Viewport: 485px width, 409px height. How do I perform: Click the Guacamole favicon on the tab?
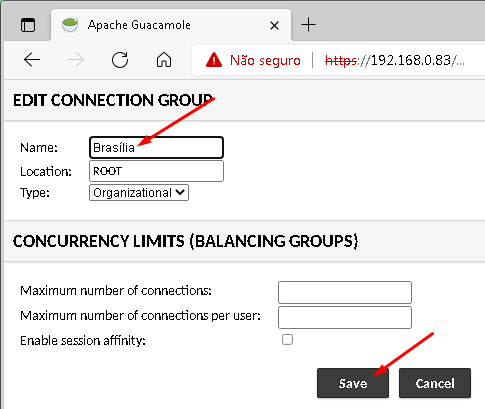[x=70, y=25]
